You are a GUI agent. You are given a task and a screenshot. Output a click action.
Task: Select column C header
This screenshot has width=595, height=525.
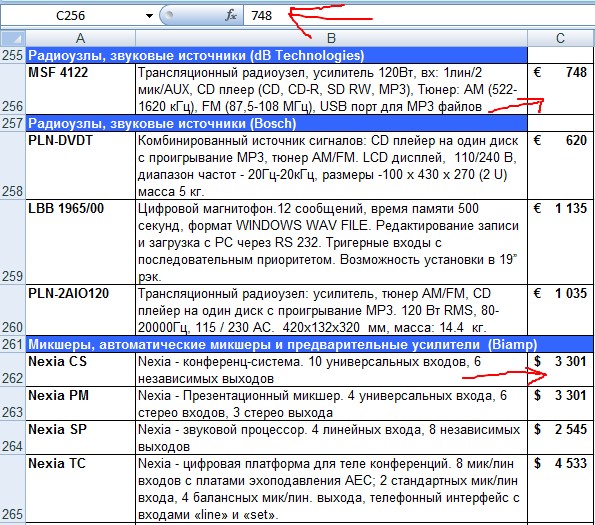560,38
